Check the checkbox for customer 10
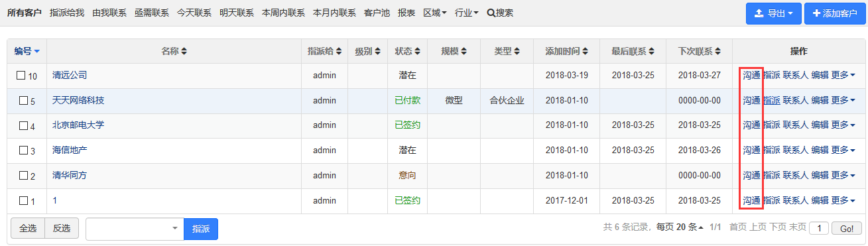868x246 pixels. tap(21, 76)
